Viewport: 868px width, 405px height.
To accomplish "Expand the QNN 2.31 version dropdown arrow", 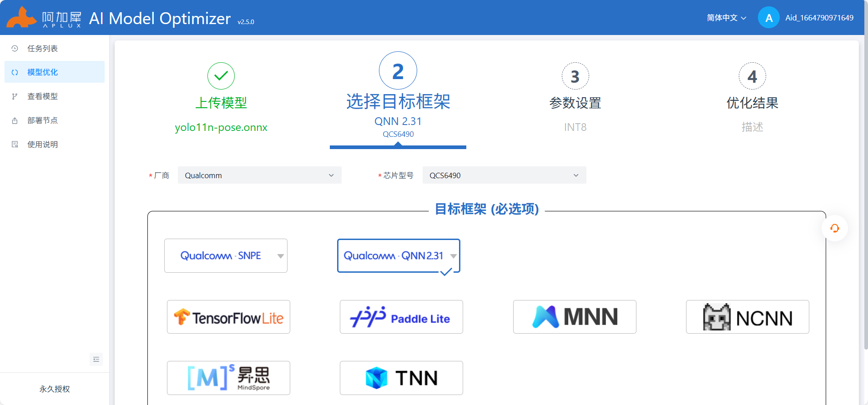I will point(454,256).
